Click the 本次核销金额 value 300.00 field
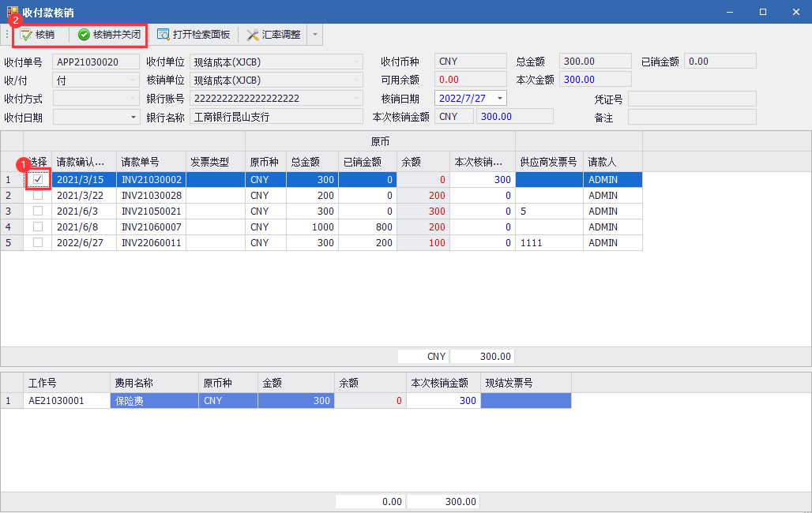 (x=513, y=117)
